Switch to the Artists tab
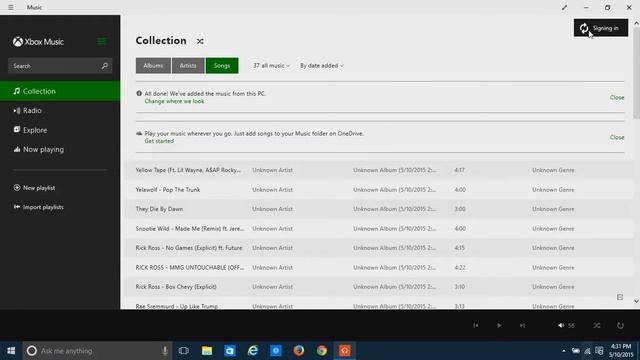The image size is (640, 360). click(x=188, y=66)
